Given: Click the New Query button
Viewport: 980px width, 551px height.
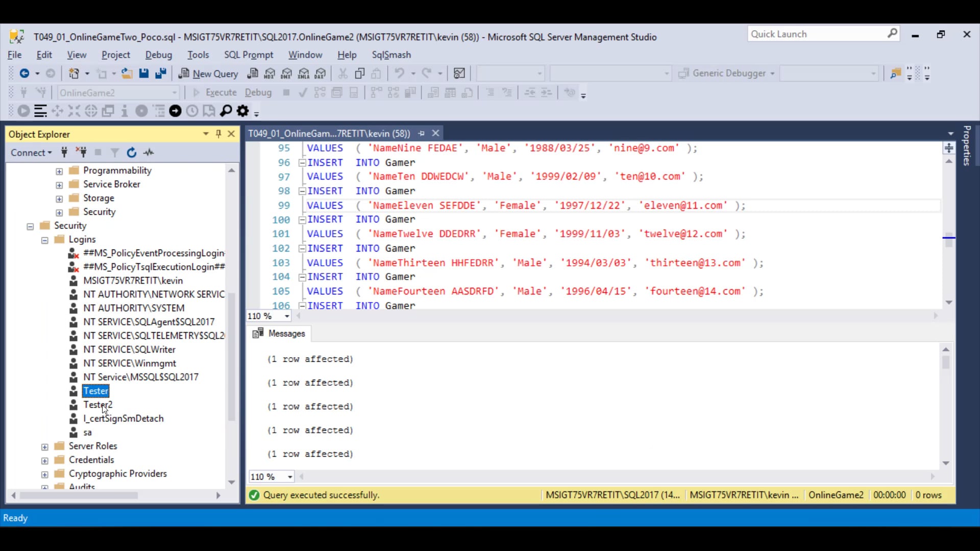Looking at the screenshot, I should (x=208, y=73).
